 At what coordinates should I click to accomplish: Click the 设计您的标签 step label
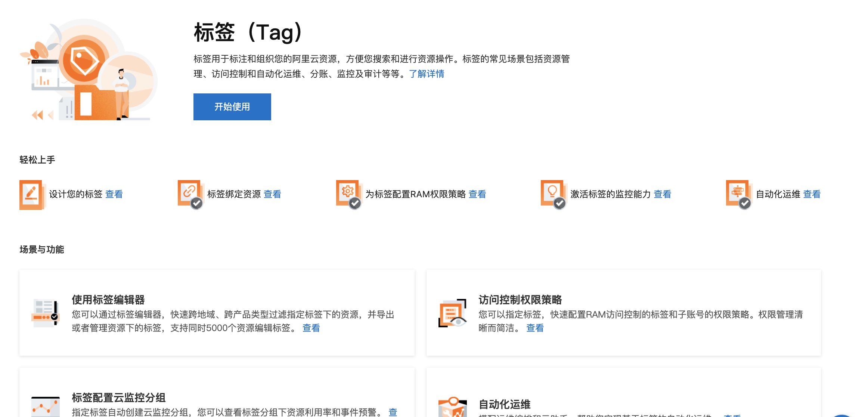(76, 194)
